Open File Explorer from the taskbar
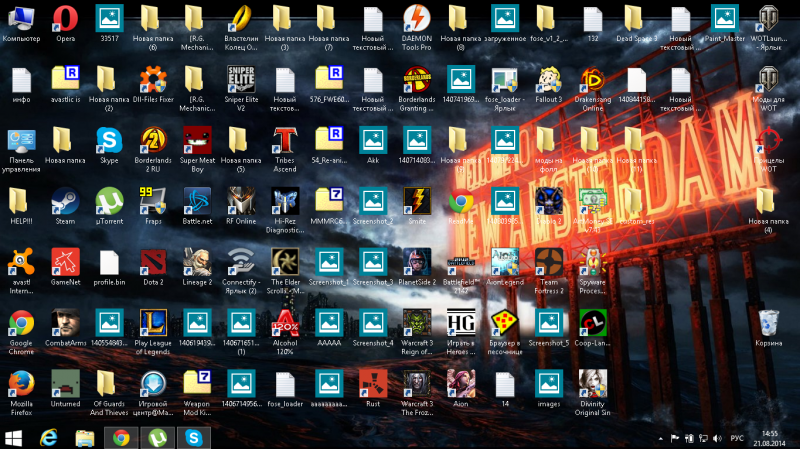The image size is (800, 449). tap(85, 438)
